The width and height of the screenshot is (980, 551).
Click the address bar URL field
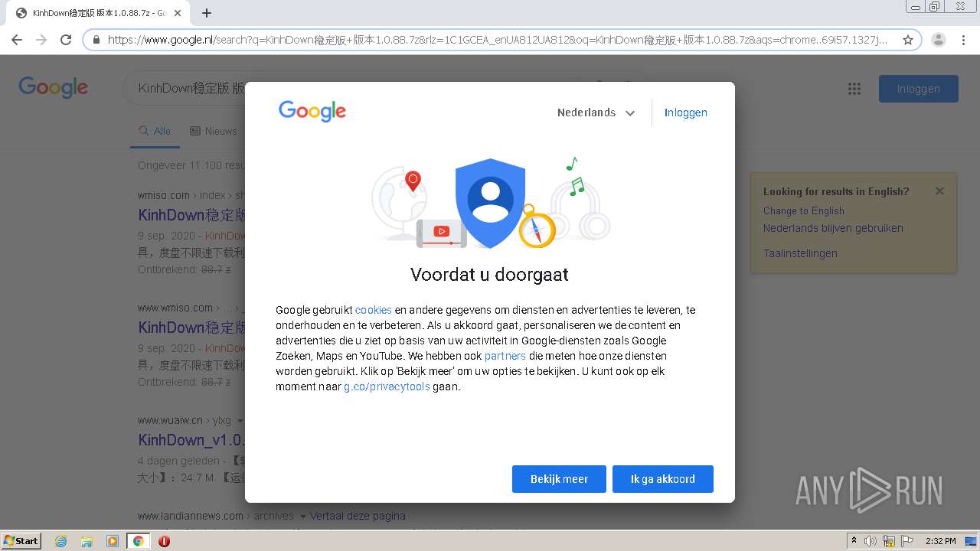coord(498,40)
